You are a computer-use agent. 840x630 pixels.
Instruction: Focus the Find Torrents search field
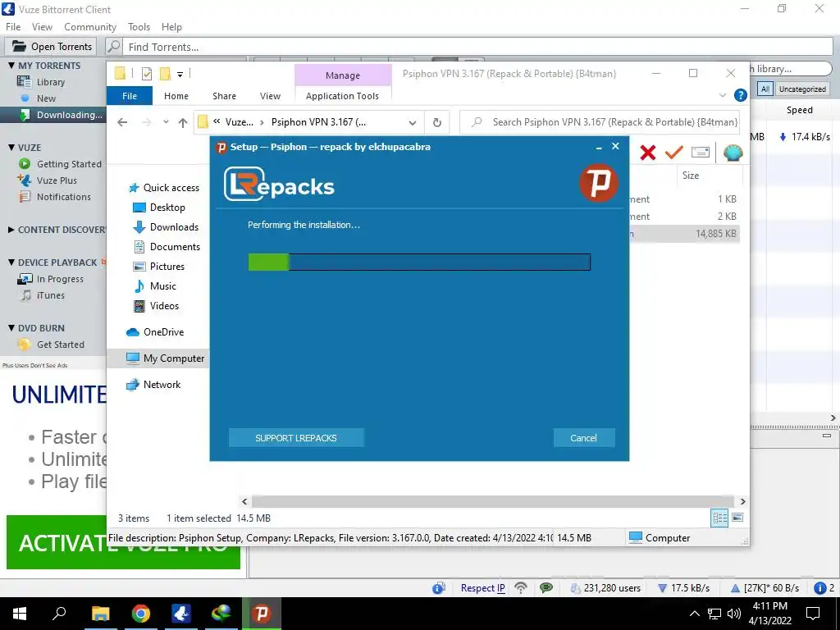pyautogui.click(x=477, y=47)
